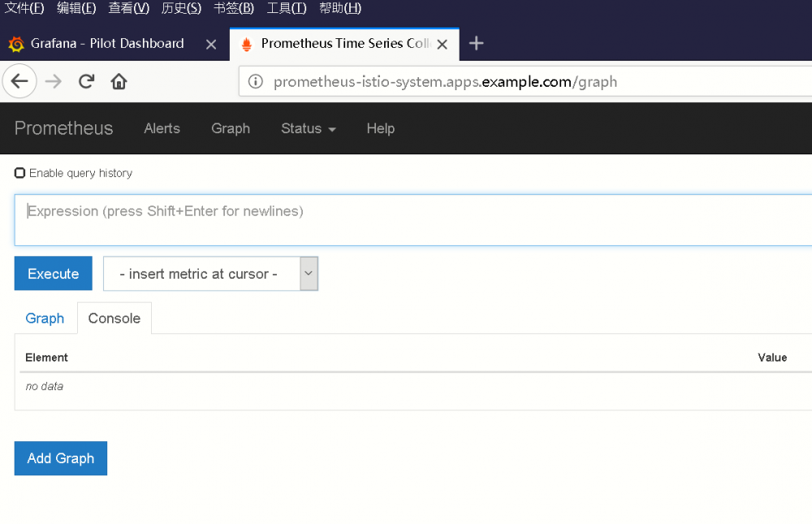Open the Status dropdown menu

[308, 128]
